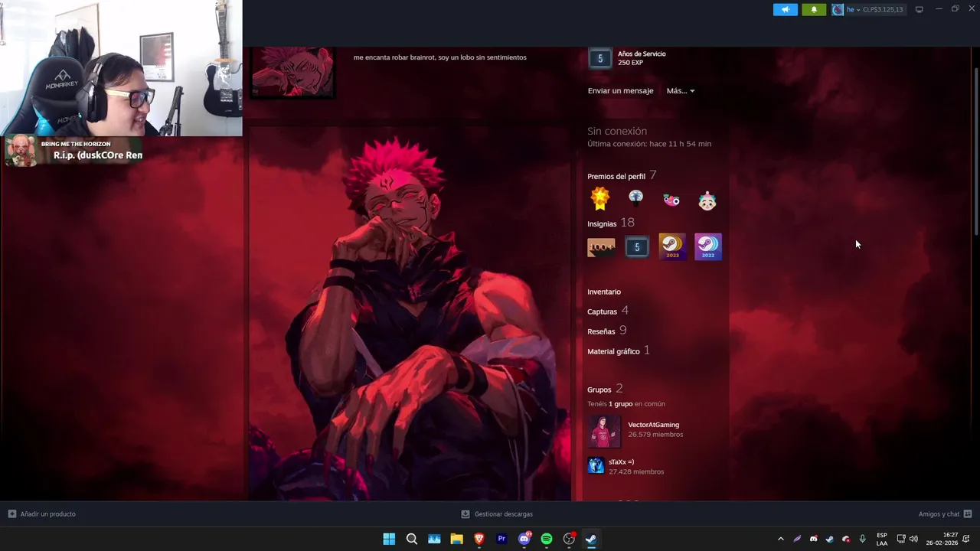The height and width of the screenshot is (551, 980).
Task: Open VectorAtGaming group avatar
Action: (x=603, y=432)
